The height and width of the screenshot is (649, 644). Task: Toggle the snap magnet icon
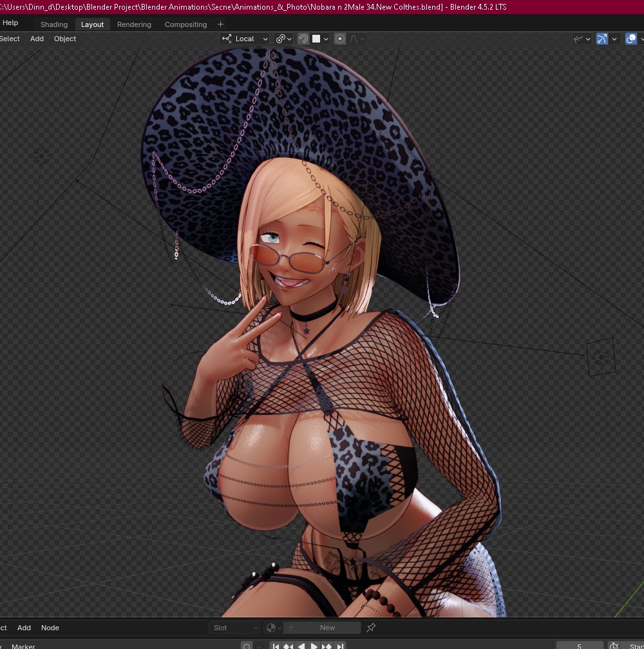(x=303, y=39)
